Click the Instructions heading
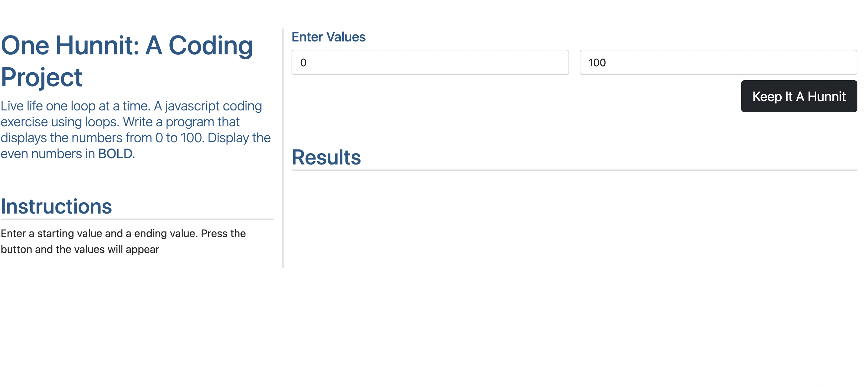Image resolution: width=868 pixels, height=386 pixels. point(56,206)
